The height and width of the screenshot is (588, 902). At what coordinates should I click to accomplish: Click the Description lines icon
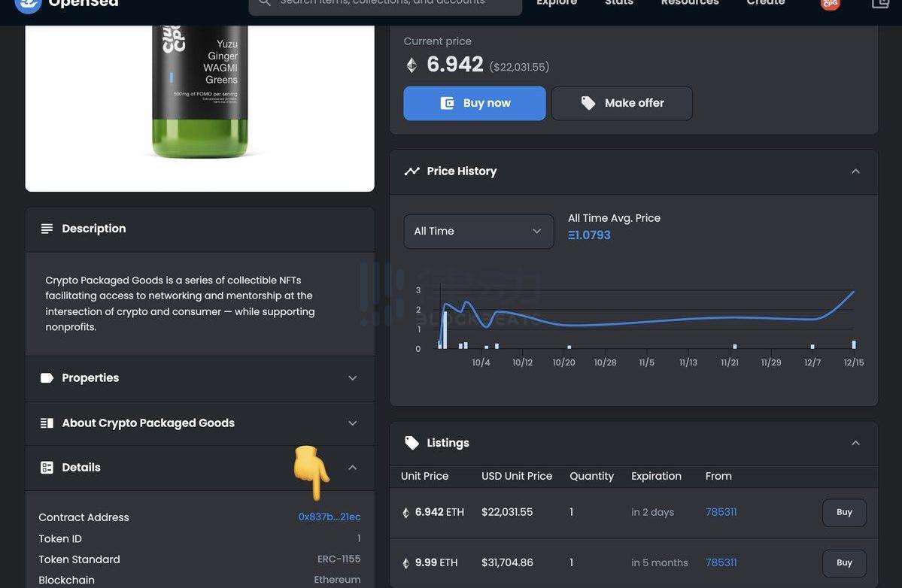[x=47, y=229]
